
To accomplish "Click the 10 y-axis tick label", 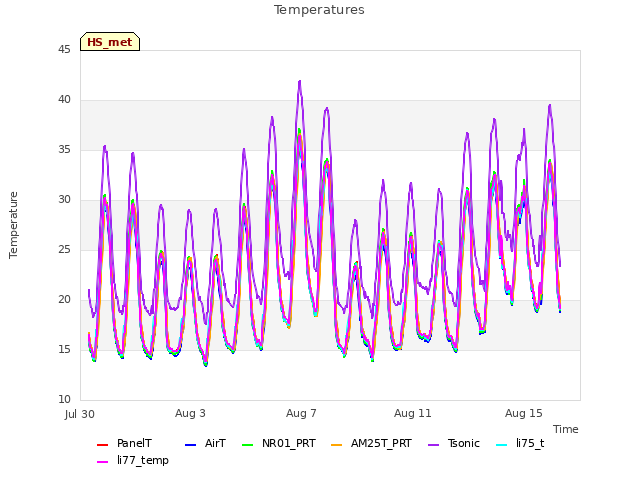I will click(64, 400).
